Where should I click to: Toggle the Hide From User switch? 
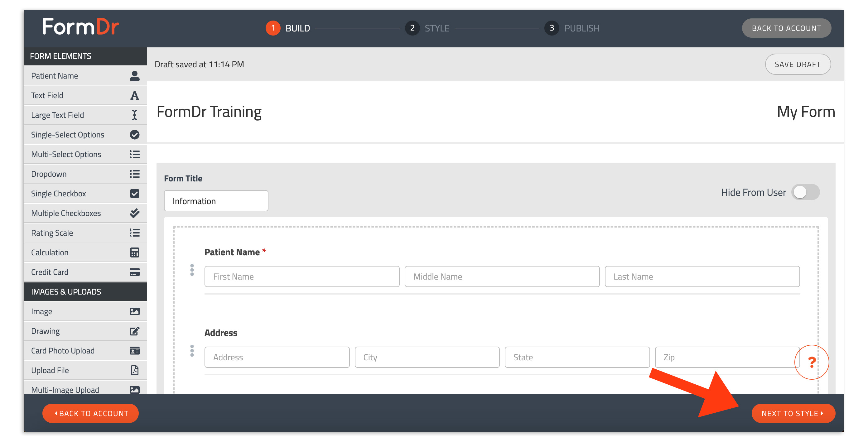[x=805, y=192]
